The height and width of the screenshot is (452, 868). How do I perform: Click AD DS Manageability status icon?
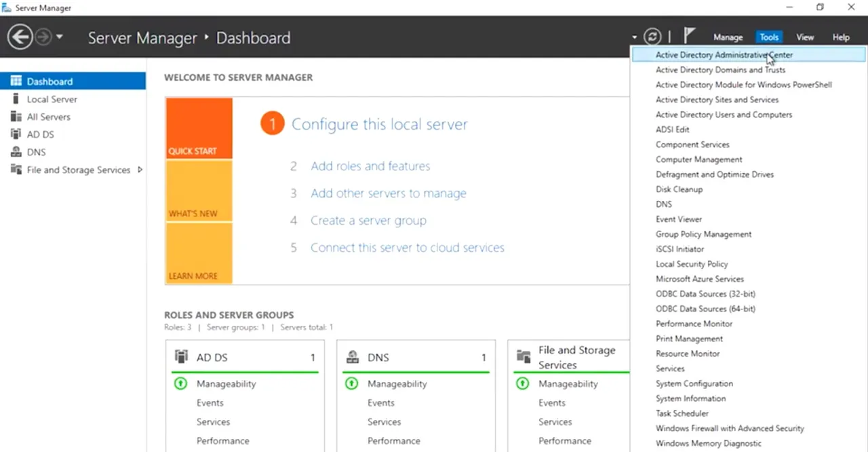click(x=180, y=383)
